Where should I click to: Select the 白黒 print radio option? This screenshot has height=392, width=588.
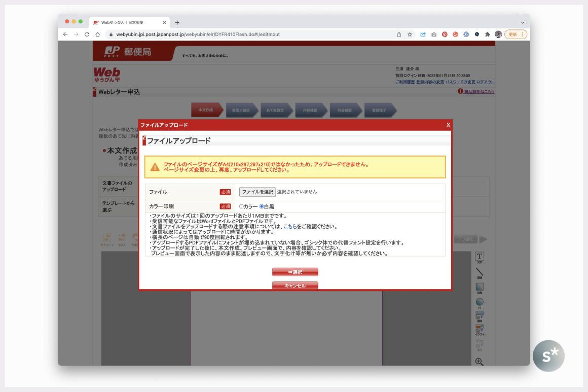(x=262, y=206)
